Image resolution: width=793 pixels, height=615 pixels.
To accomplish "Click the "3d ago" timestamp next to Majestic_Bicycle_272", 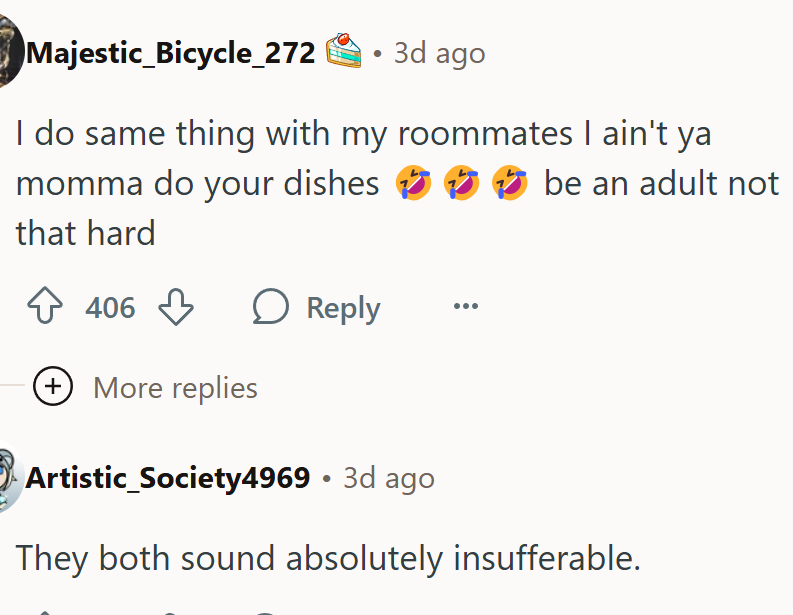I will 439,52.
